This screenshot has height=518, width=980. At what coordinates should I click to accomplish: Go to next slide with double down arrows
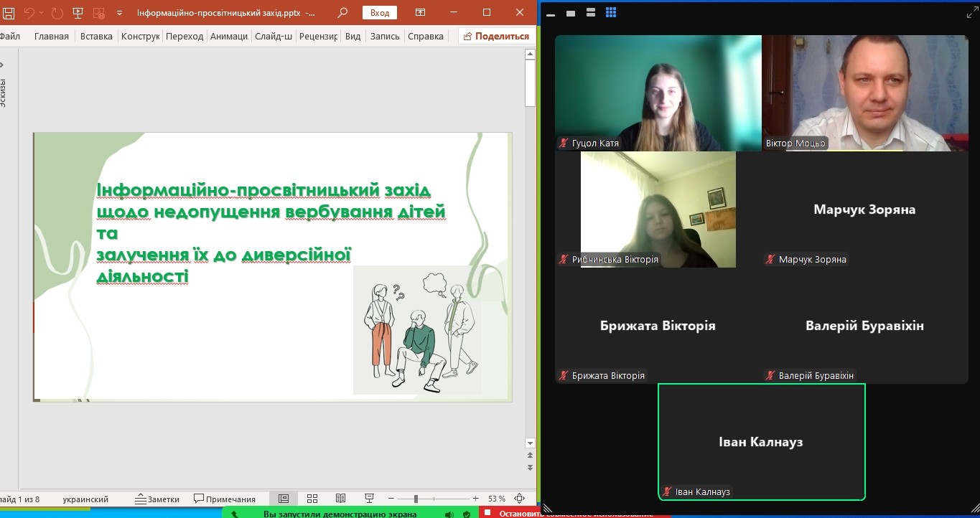[531, 467]
